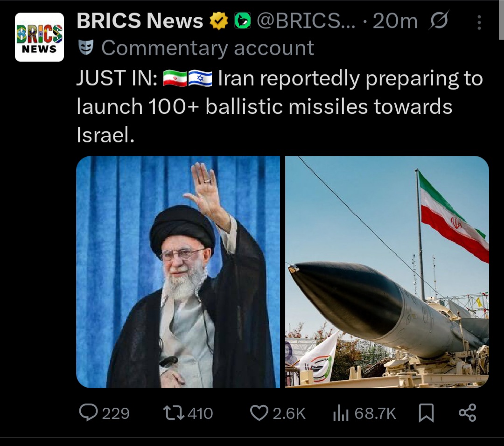Image resolution: width=504 pixels, height=446 pixels.
Task: Open the Commentary account label
Action: click(x=208, y=48)
